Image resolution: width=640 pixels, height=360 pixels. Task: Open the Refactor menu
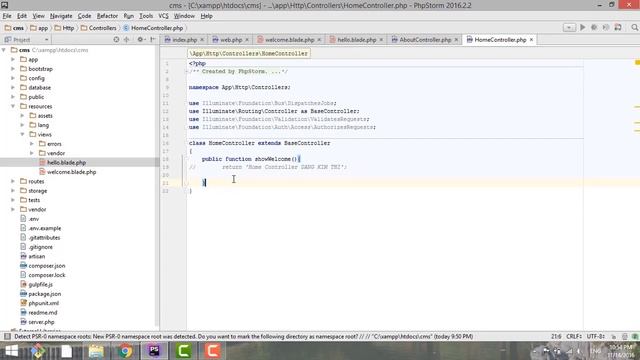coord(107,16)
